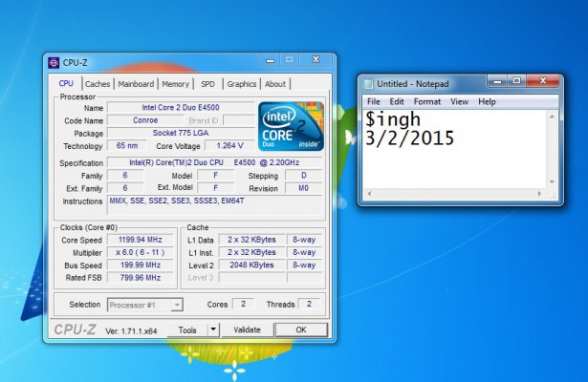Click the L1 Data value '2 x 32 KBytes'

click(x=251, y=240)
